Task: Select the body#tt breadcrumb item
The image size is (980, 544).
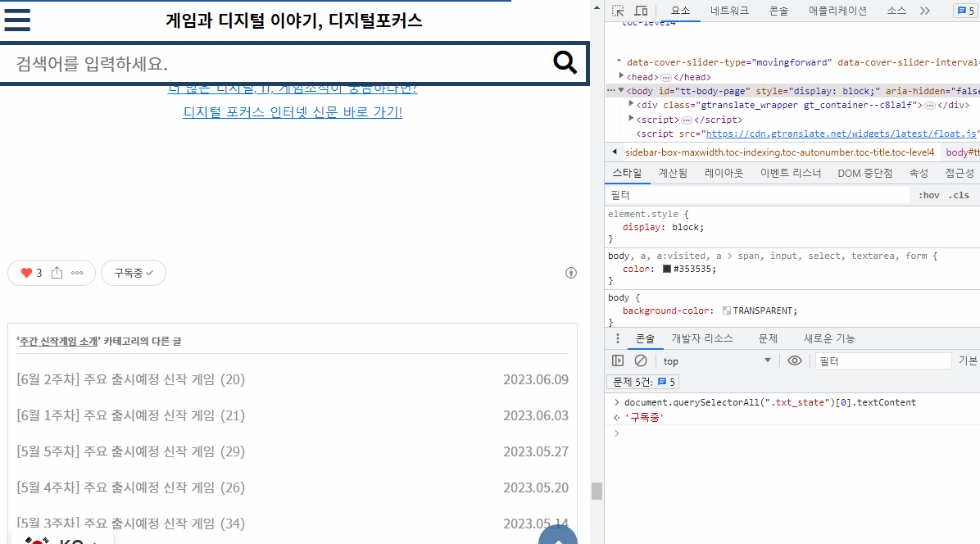Action: [963, 152]
